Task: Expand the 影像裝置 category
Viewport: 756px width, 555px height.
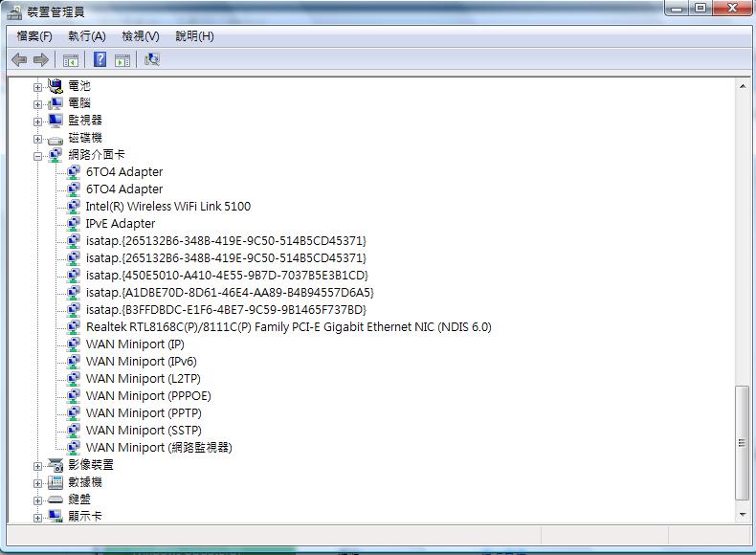Action: [x=37, y=466]
